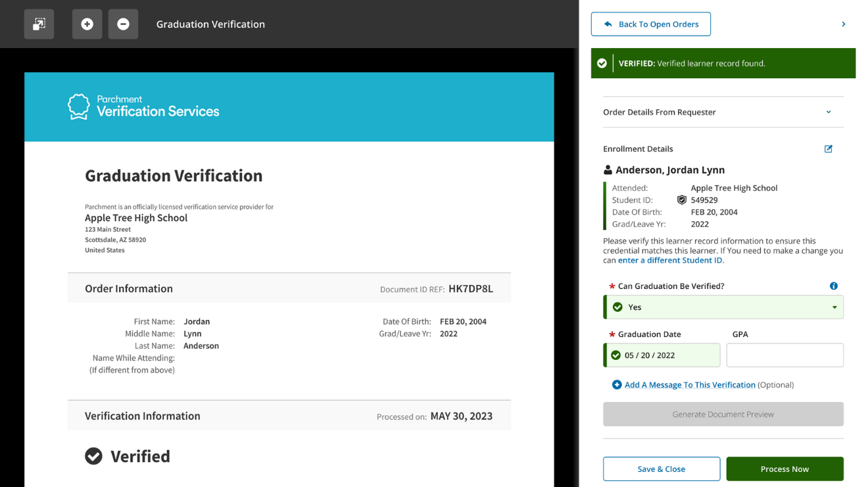Expand Order Details From Requester section

(x=723, y=112)
